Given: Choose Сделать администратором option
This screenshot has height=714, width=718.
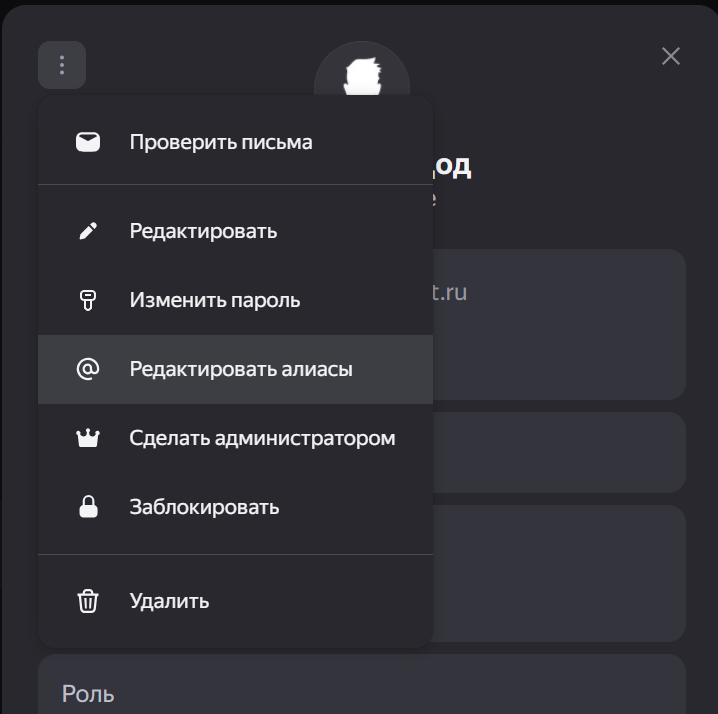Looking at the screenshot, I should coord(262,438).
